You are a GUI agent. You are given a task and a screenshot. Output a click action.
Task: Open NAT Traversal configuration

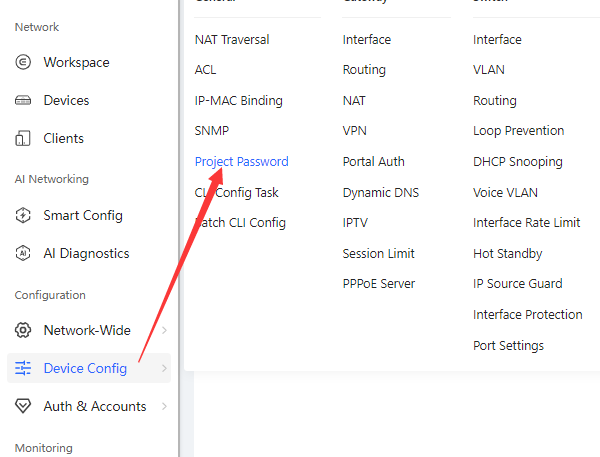click(232, 39)
